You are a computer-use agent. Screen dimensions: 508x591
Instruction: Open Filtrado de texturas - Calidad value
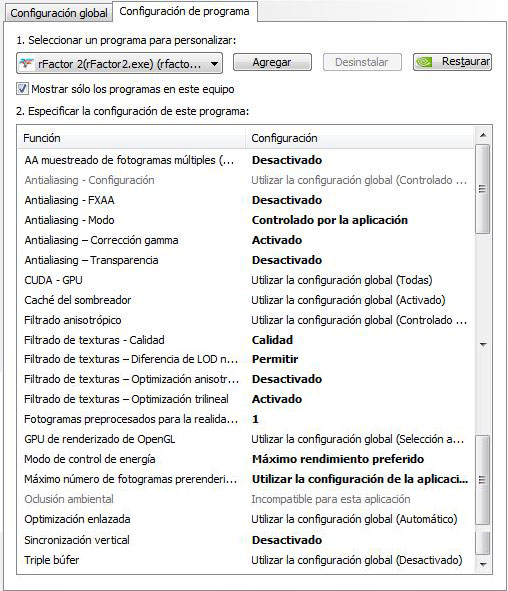coord(272,340)
